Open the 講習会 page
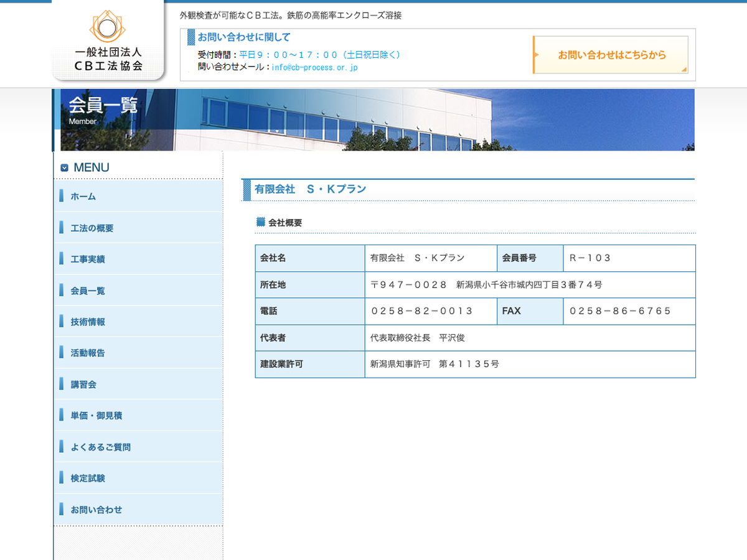This screenshot has height=560, width=747. 83,385
